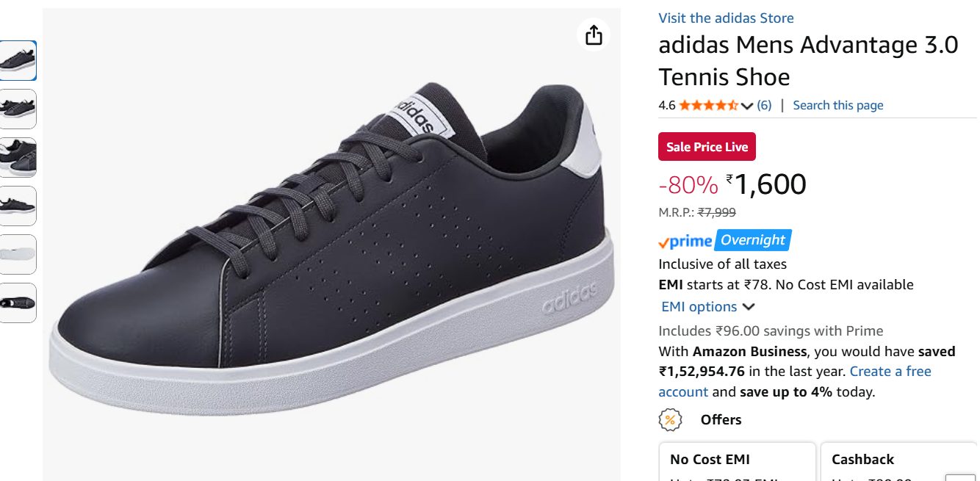This screenshot has width=980, height=481.
Task: Click the Overnight delivery badge
Action: pos(753,240)
